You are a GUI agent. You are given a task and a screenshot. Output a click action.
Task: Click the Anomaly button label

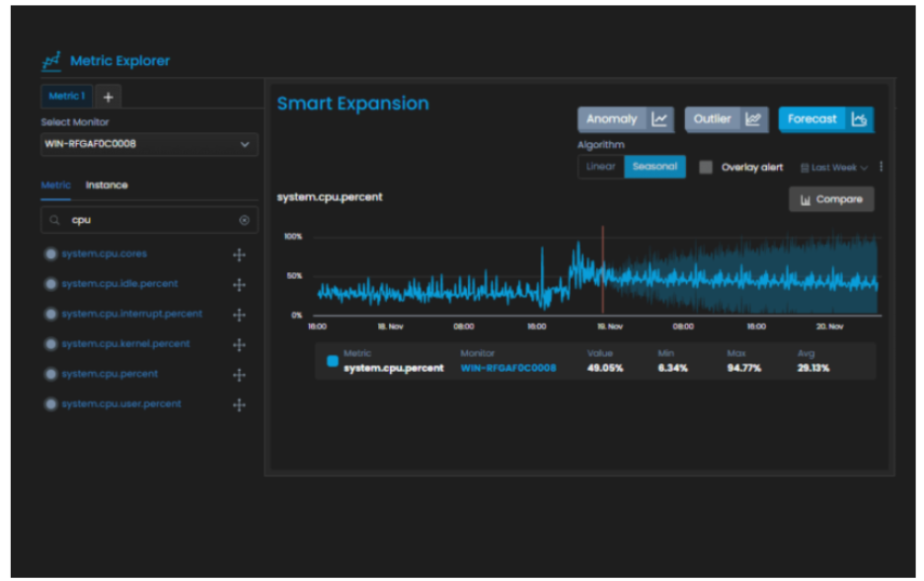click(612, 119)
